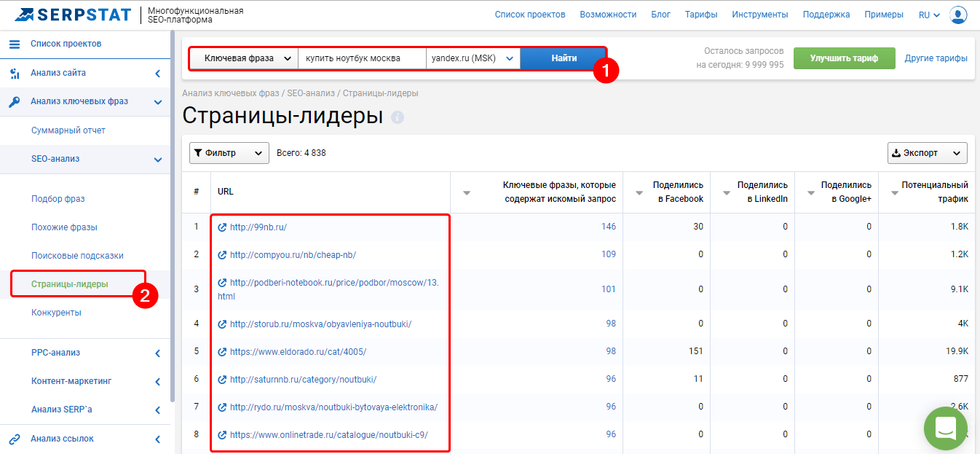This screenshot has width=980, height=454.
Task: Click the Найти search button
Action: click(564, 58)
